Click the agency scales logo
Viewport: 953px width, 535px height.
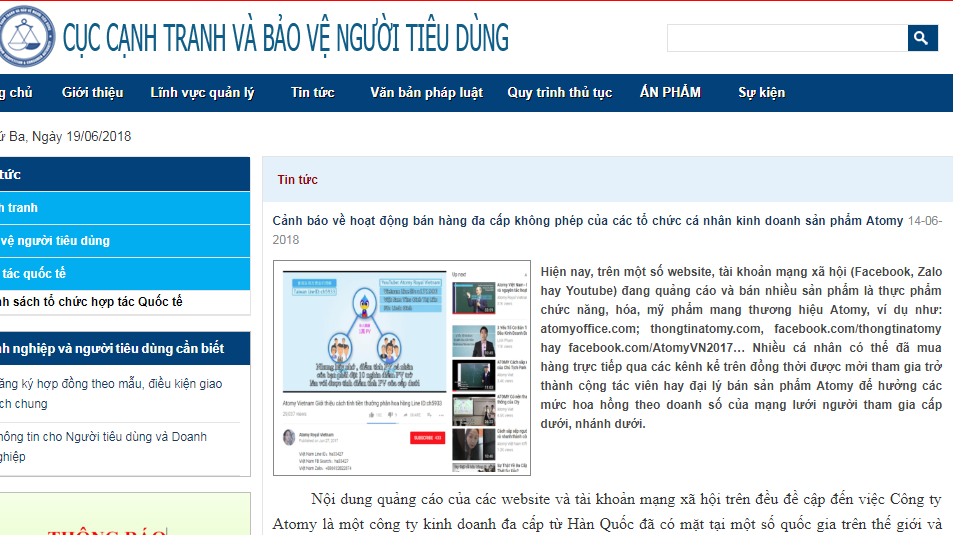coord(26,36)
